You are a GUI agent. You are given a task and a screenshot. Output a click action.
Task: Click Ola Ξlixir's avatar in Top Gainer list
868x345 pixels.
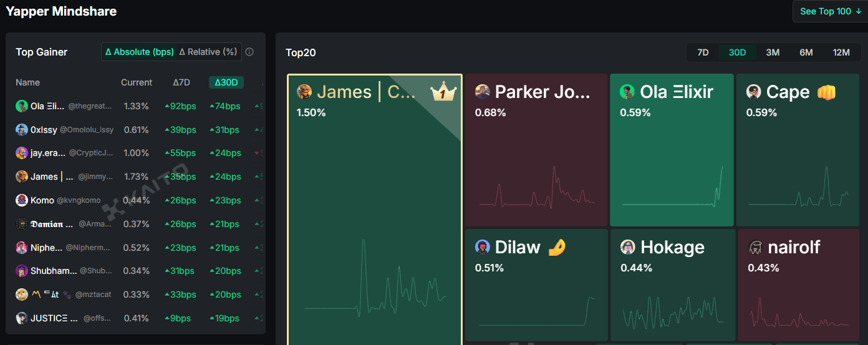(x=22, y=106)
